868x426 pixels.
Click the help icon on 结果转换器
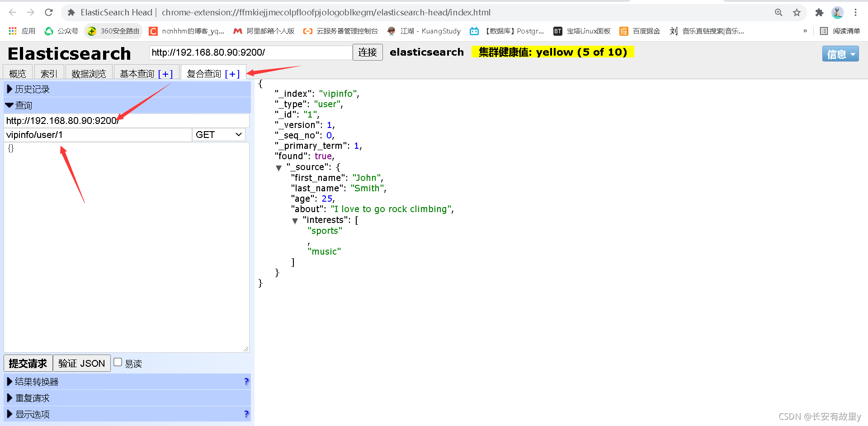click(x=246, y=381)
